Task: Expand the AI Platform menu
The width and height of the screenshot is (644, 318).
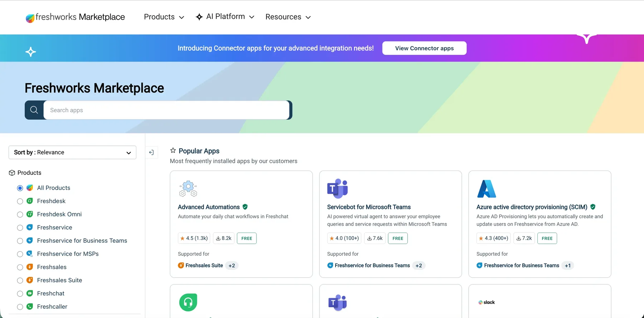Action: pyautogui.click(x=225, y=17)
